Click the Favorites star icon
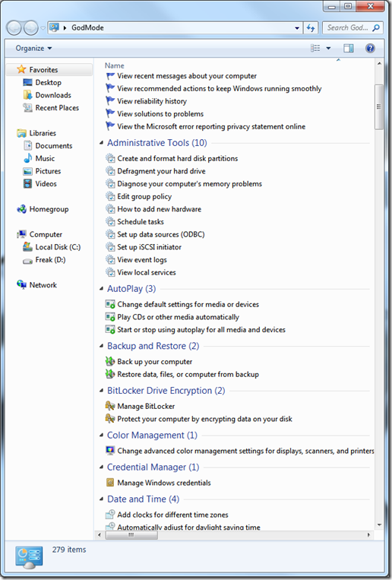Screen dimensions: 392x580 tap(21, 69)
